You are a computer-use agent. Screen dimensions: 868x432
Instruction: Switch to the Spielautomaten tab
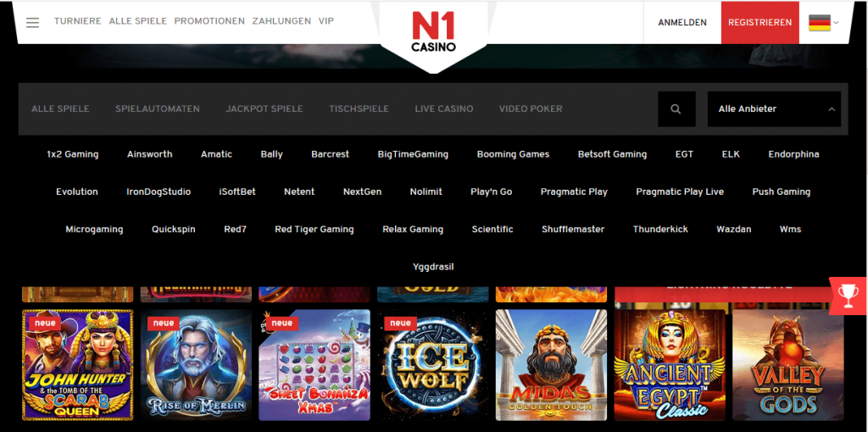tap(157, 109)
